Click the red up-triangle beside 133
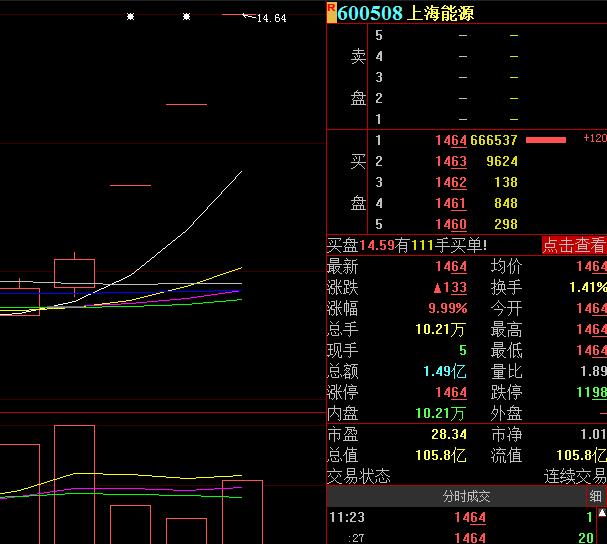The height and width of the screenshot is (544, 607). pos(436,288)
